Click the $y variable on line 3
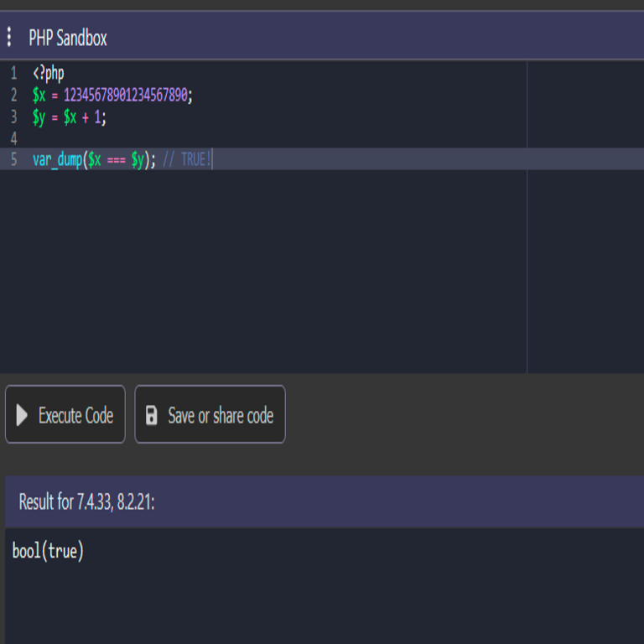Viewport: 644px width, 644px height. [x=39, y=117]
